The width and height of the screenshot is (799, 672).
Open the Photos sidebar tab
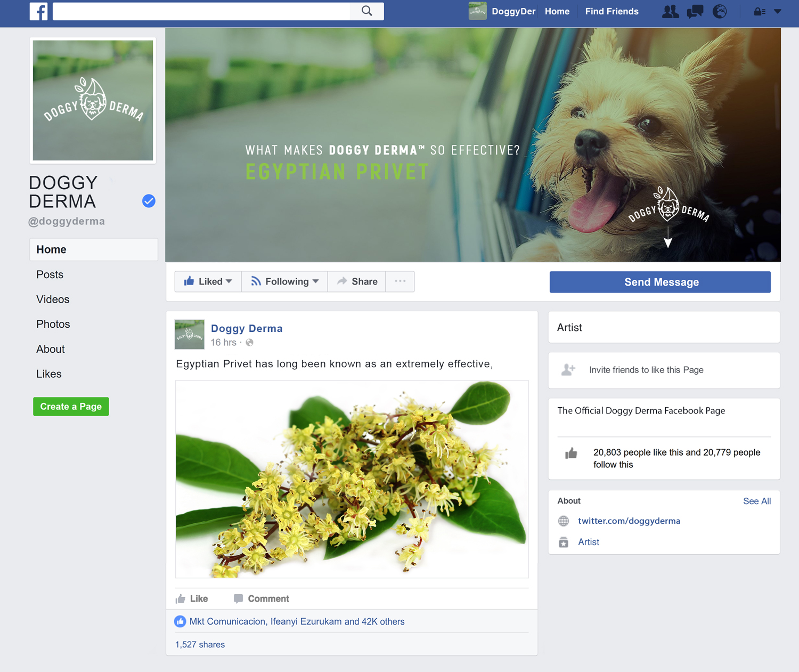53,324
